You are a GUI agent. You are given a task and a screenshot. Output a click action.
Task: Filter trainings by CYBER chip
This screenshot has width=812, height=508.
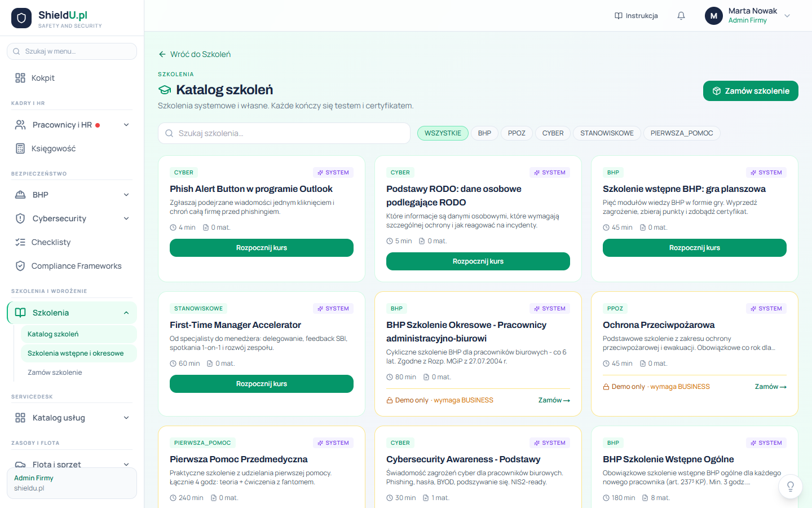[x=553, y=133]
